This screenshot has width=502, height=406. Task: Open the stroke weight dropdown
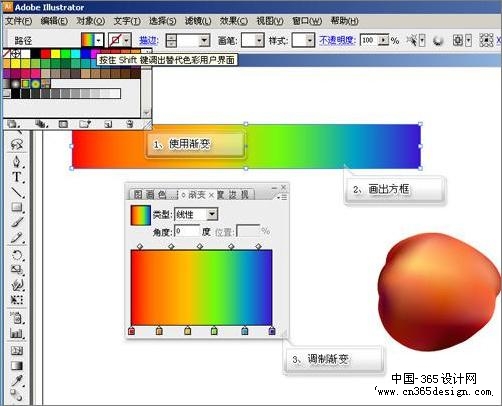click(x=204, y=41)
